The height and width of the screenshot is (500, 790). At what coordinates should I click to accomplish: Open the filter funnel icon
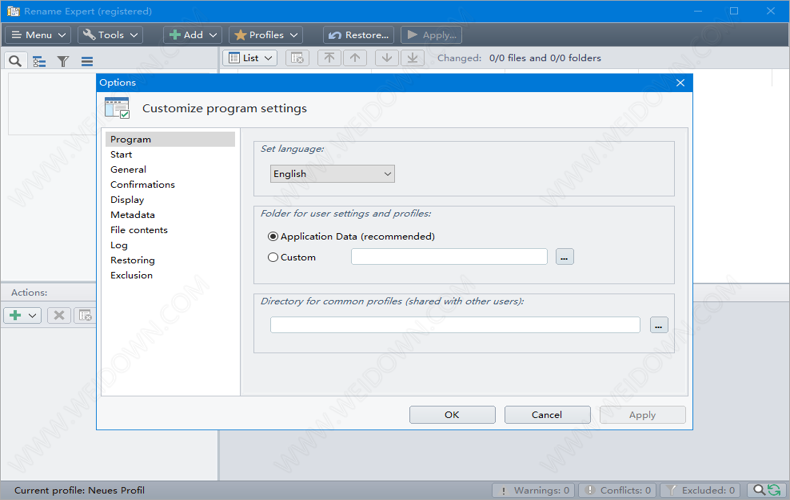point(62,61)
